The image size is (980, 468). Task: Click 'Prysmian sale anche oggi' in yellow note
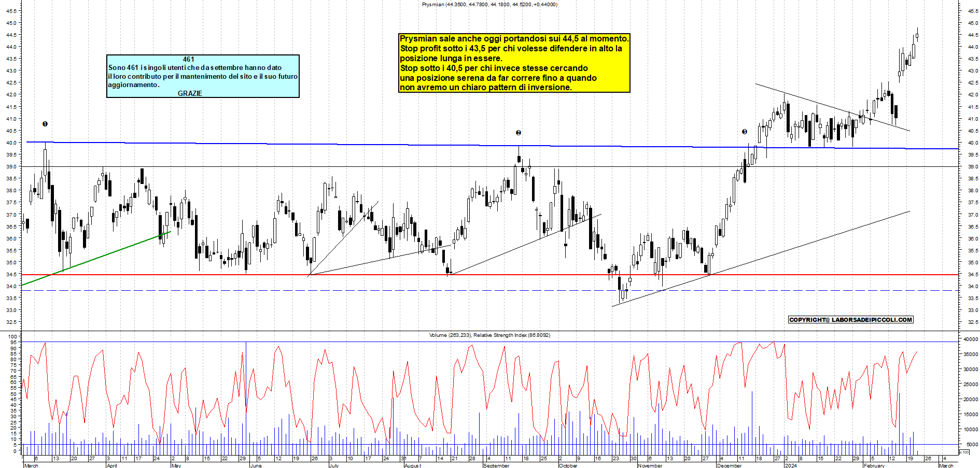click(x=514, y=38)
